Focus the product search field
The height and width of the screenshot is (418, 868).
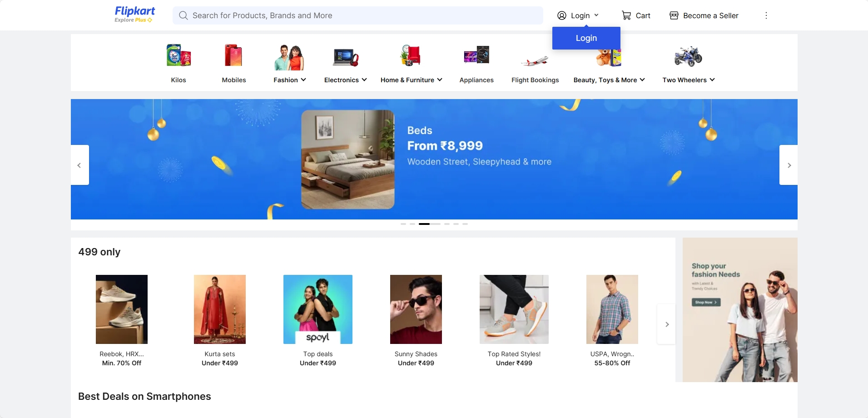point(358,15)
